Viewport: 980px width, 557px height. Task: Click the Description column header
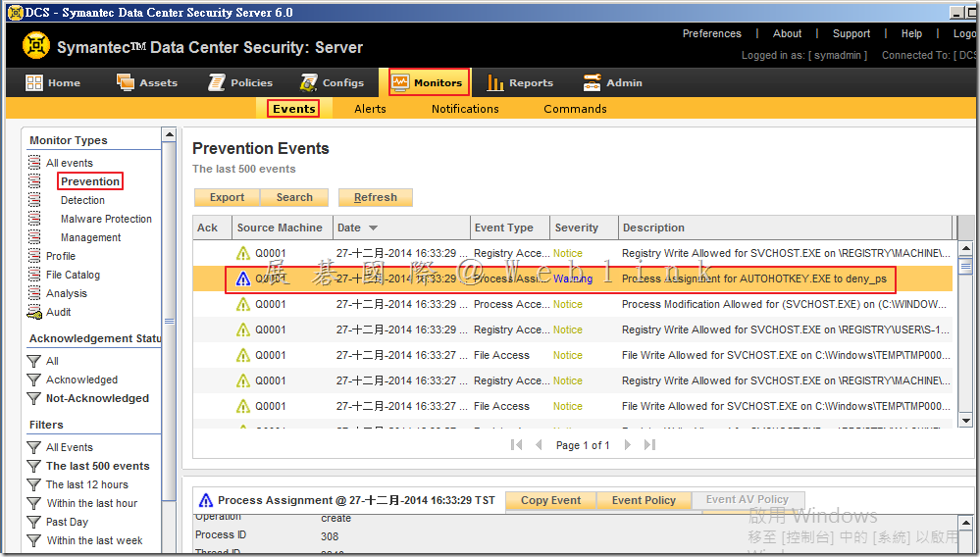click(x=785, y=228)
